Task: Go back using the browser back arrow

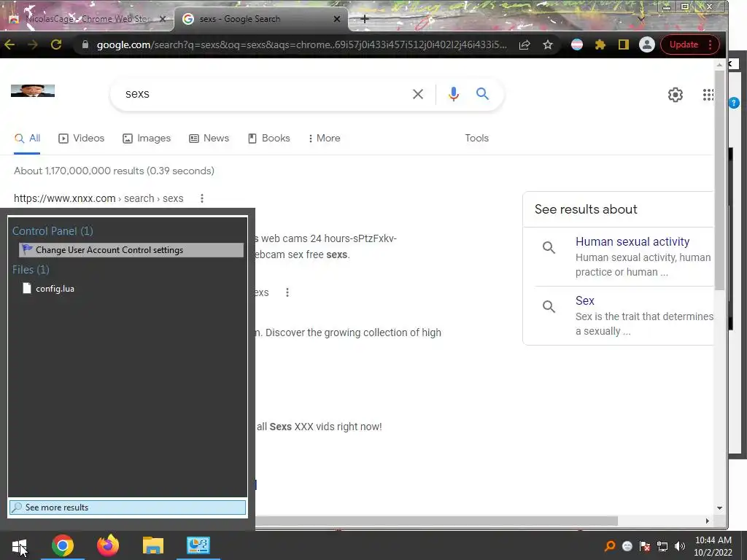Action: [9, 44]
